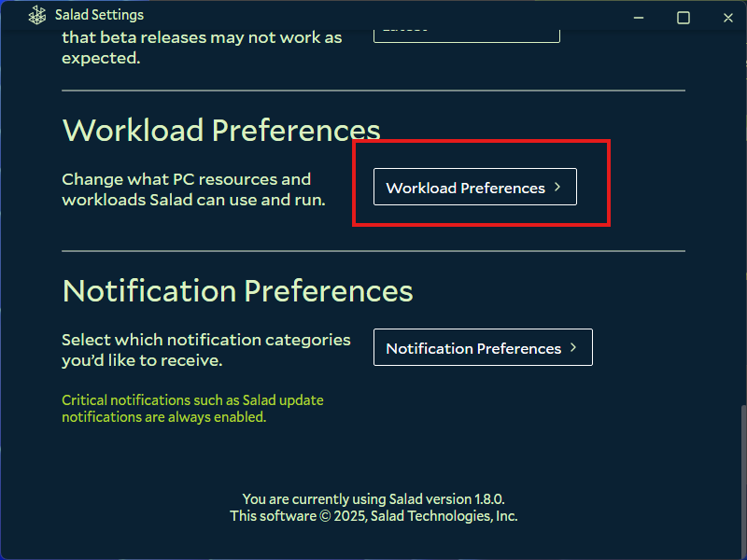Image resolution: width=747 pixels, height=560 pixels.
Task: Click the green 'Critical notifications' note
Action: pyautogui.click(x=192, y=409)
